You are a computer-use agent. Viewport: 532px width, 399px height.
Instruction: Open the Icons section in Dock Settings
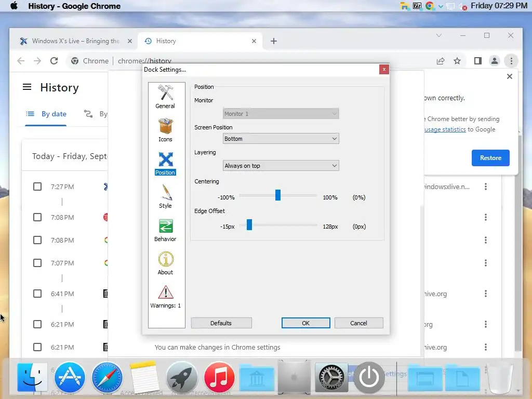[165, 130]
